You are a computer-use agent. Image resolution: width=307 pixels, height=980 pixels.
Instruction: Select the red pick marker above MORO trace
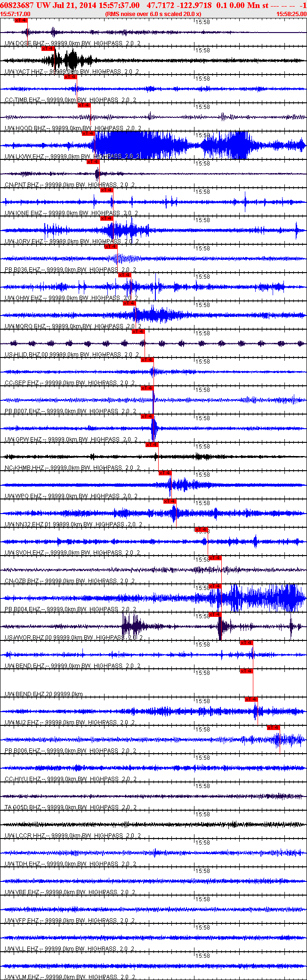pos(129,303)
